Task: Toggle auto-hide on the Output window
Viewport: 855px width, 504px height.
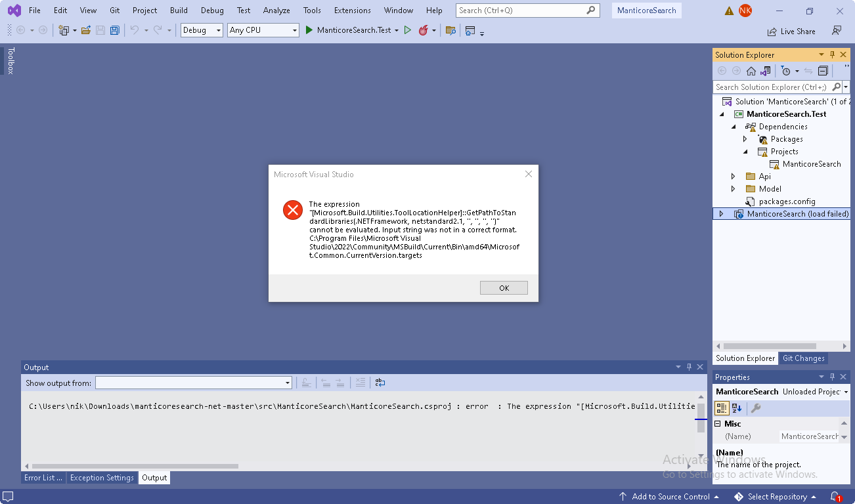Action: tap(689, 367)
